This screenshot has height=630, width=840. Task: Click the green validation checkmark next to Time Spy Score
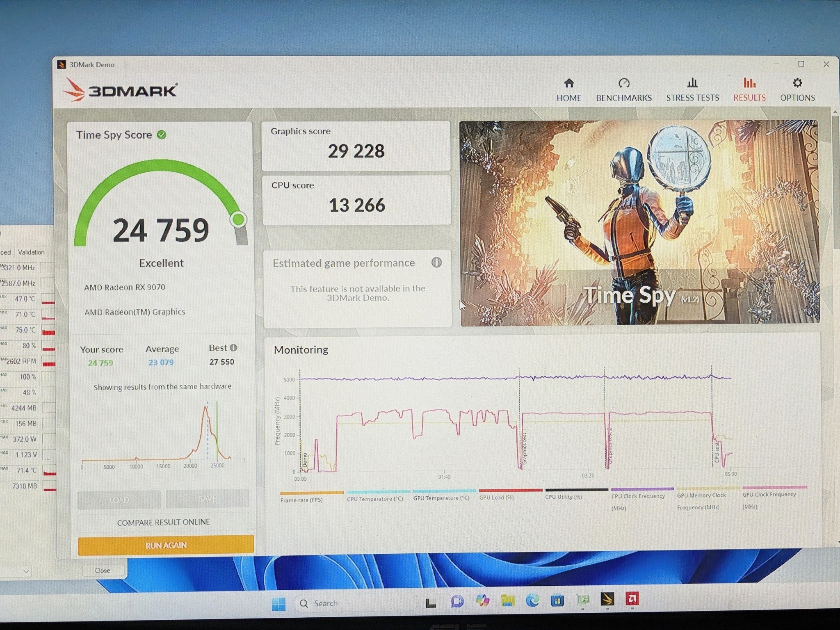tap(162, 135)
